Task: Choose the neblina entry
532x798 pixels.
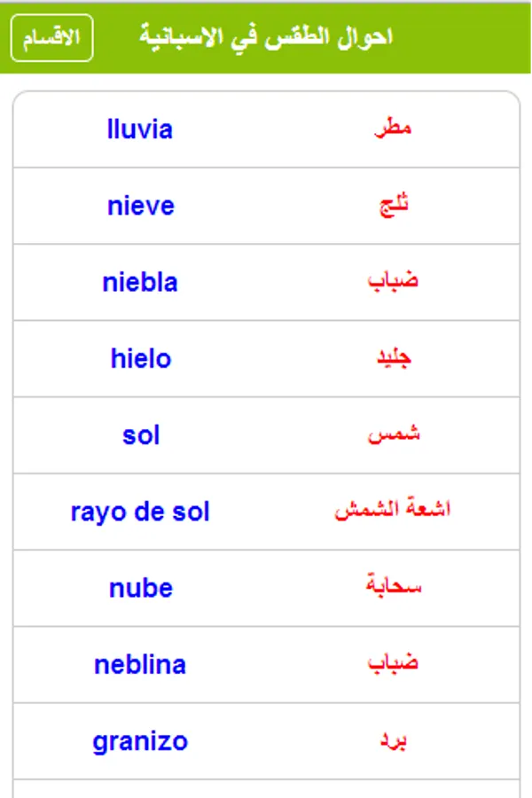Action: (x=140, y=664)
